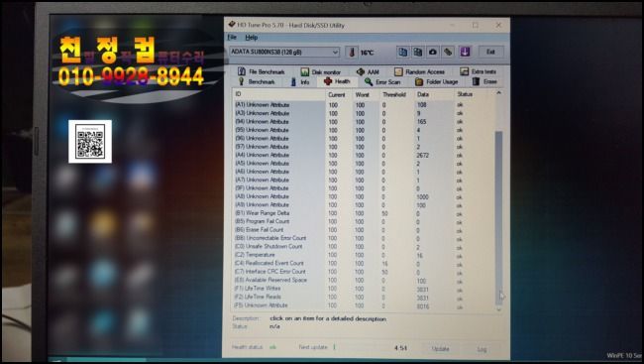Switch to the Info tab
The image size is (644, 364).
point(300,82)
